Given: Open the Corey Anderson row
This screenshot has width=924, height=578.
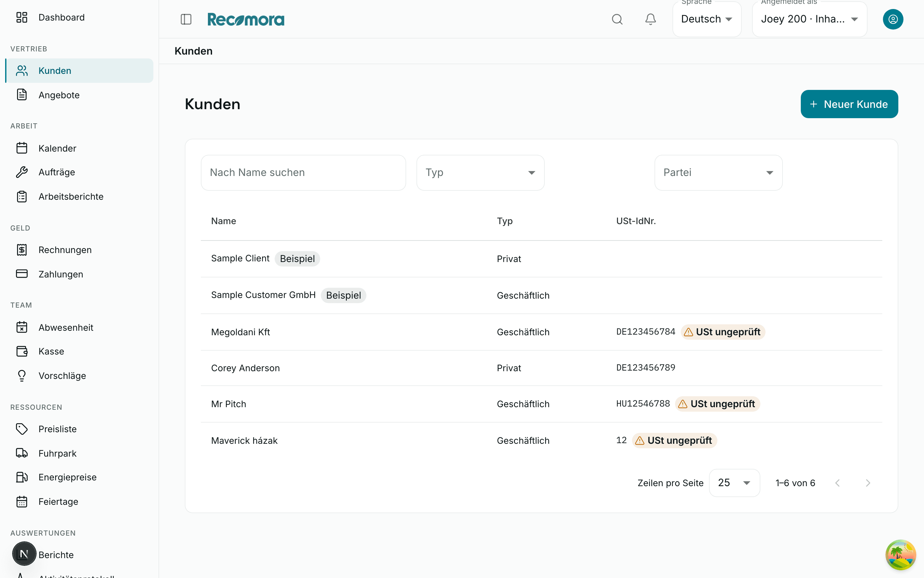Looking at the screenshot, I should pyautogui.click(x=542, y=368).
